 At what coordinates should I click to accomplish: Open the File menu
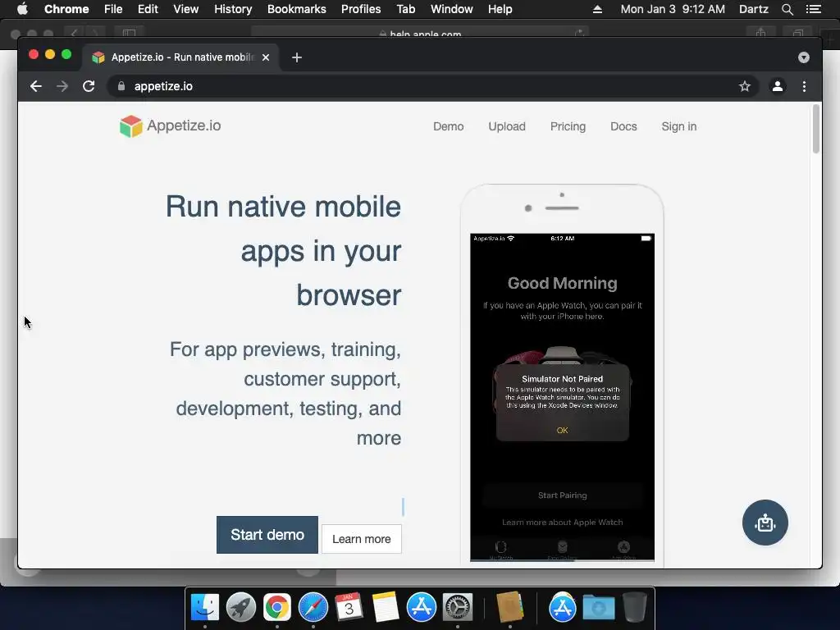tap(113, 9)
